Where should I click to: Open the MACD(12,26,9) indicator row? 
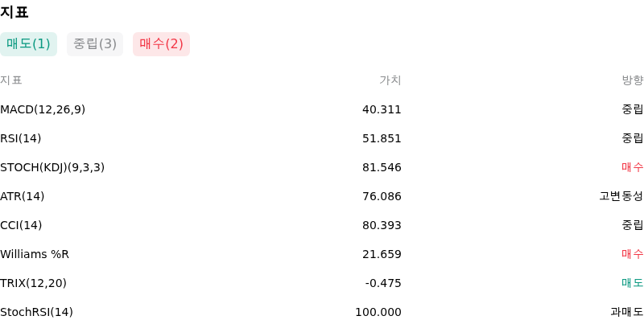322,109
